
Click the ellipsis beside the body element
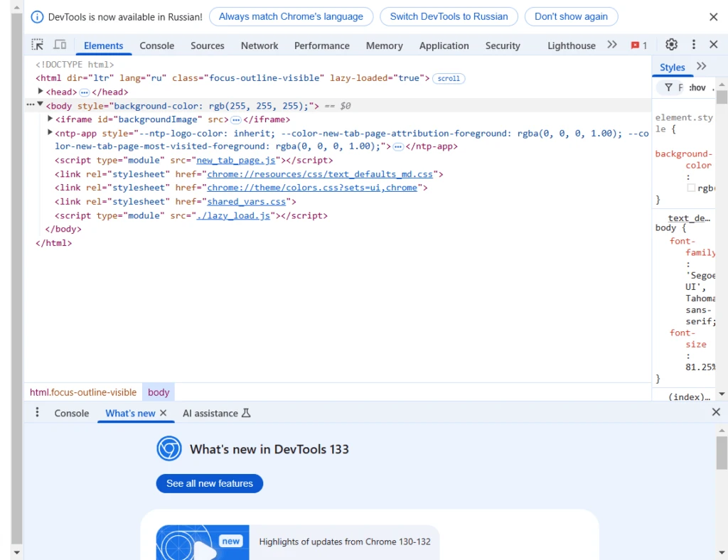coord(31,105)
